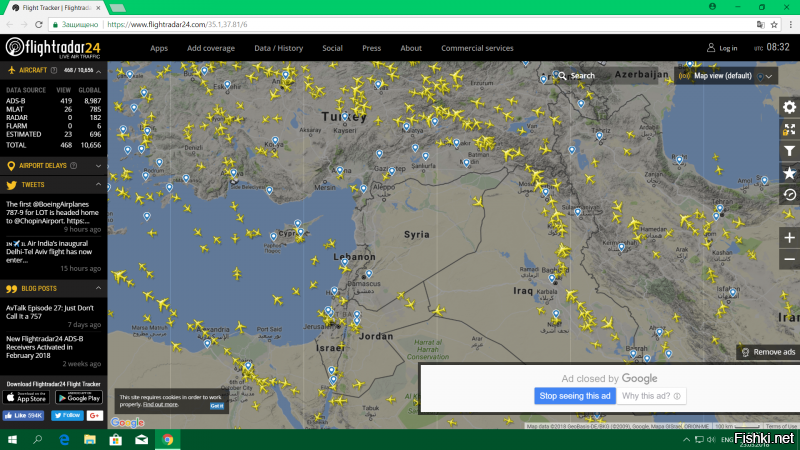Open the Find out more cookies link

click(x=160, y=405)
